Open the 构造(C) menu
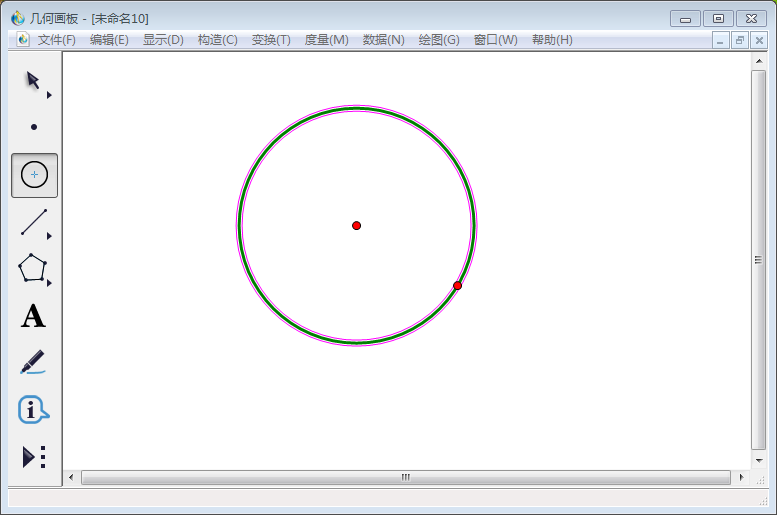The image size is (777, 515). [218, 40]
